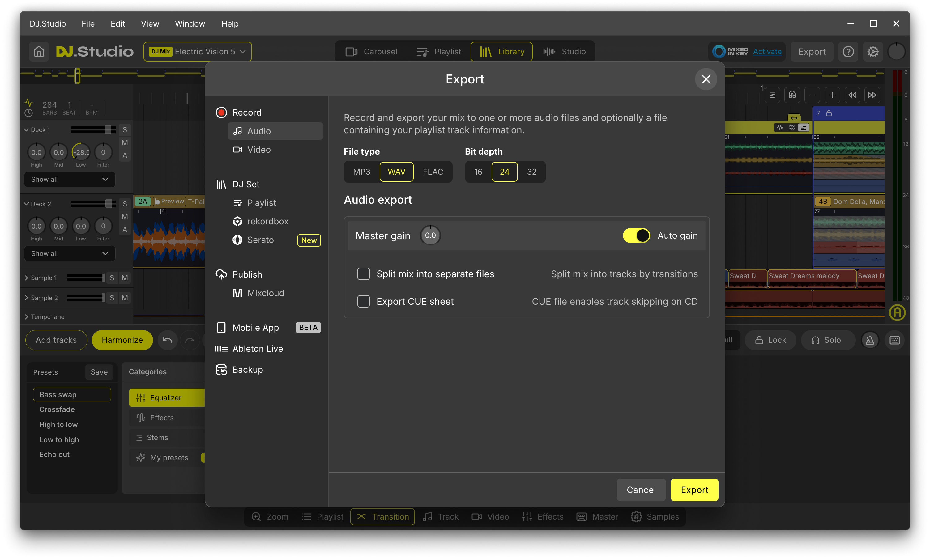Screen dimensions: 930x560
Task: Open the Serato export option
Action: coord(261,240)
